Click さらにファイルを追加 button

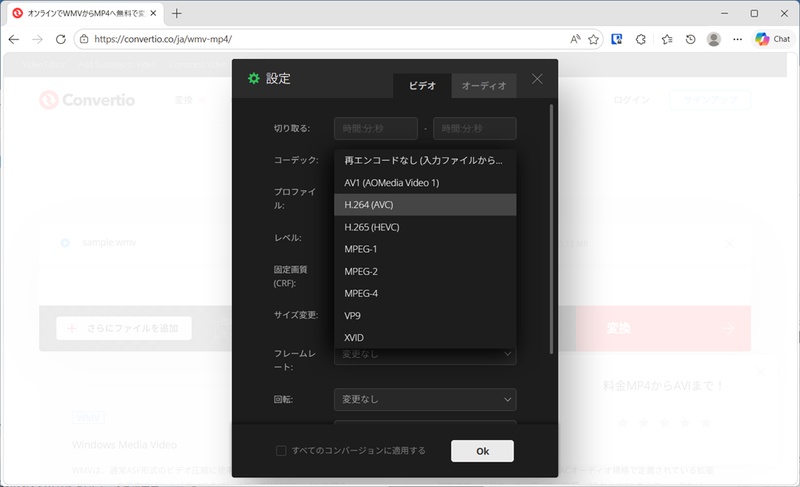tap(124, 328)
